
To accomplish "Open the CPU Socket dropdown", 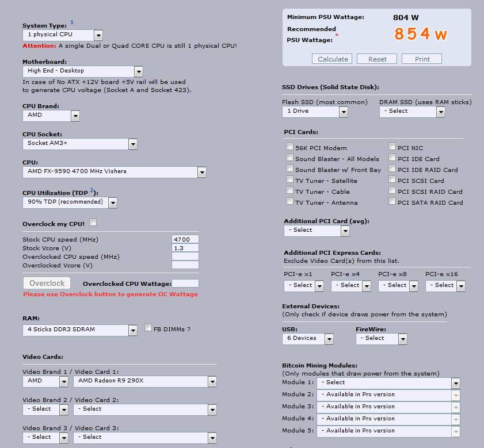I will click(79, 144).
